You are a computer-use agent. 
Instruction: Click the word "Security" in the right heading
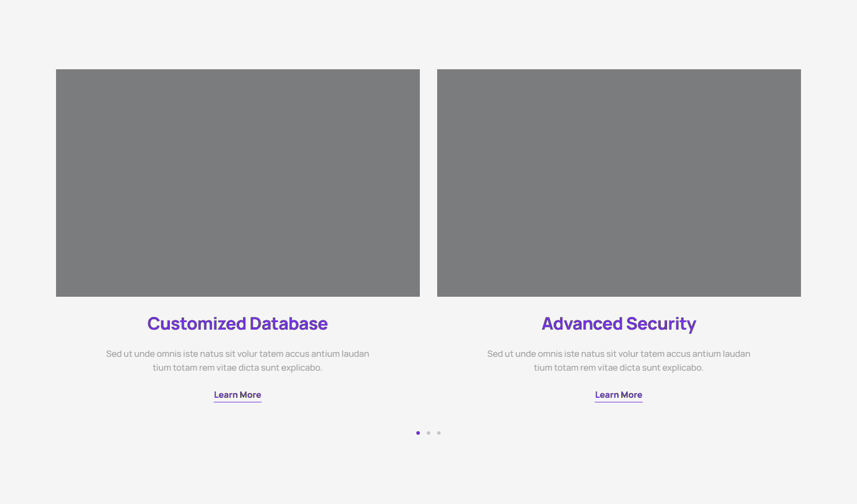661,324
